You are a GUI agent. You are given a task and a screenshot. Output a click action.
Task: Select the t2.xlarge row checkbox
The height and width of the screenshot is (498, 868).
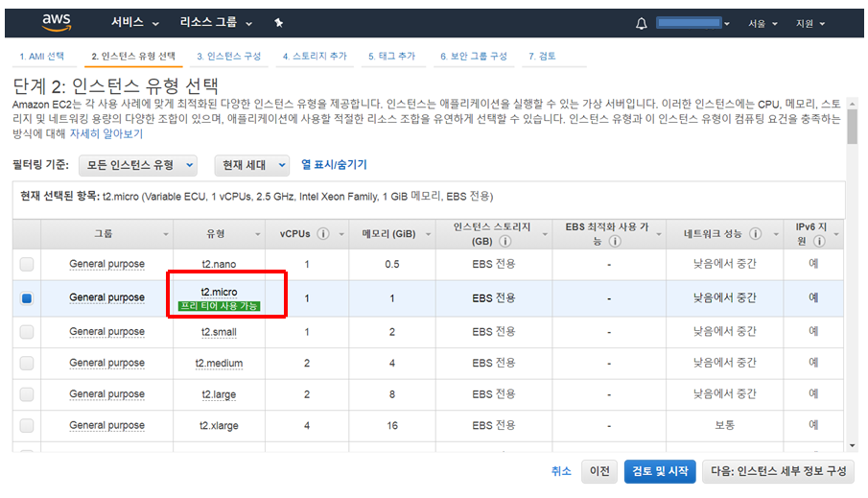pos(27,425)
